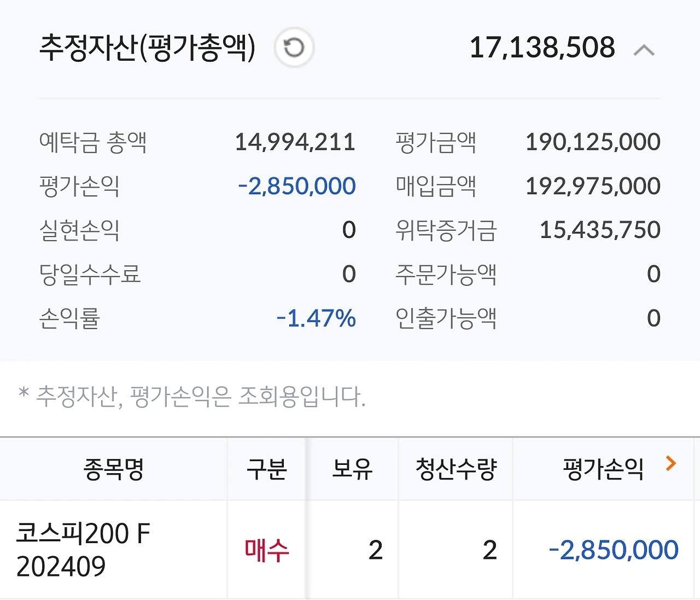This screenshot has height=600, width=700.
Task: Click the orange arrow next to 평가손익 header
Action: click(x=671, y=463)
